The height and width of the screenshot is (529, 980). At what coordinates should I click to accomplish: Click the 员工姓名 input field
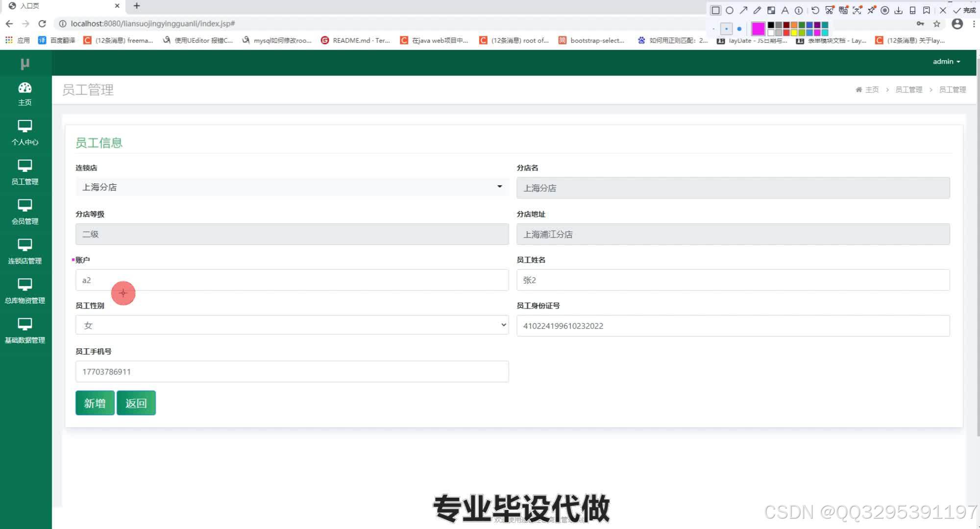click(733, 280)
